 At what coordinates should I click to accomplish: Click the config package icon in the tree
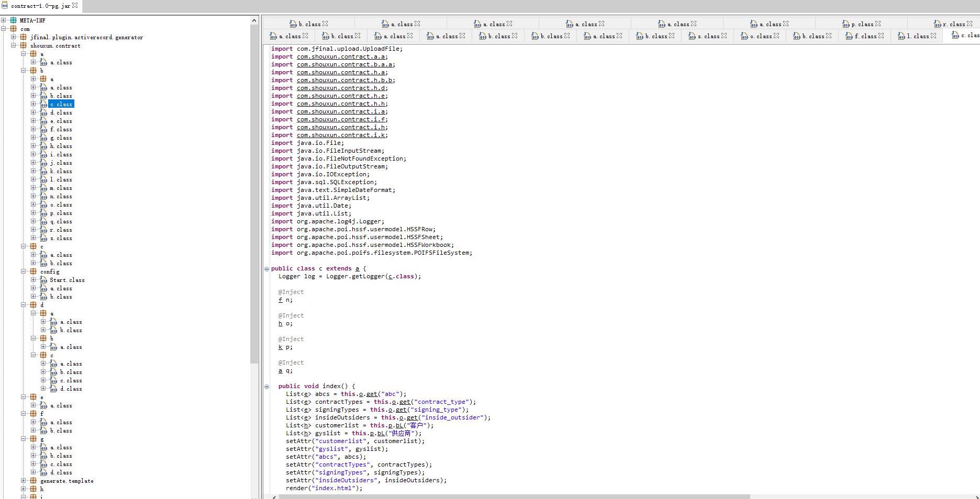coord(34,271)
